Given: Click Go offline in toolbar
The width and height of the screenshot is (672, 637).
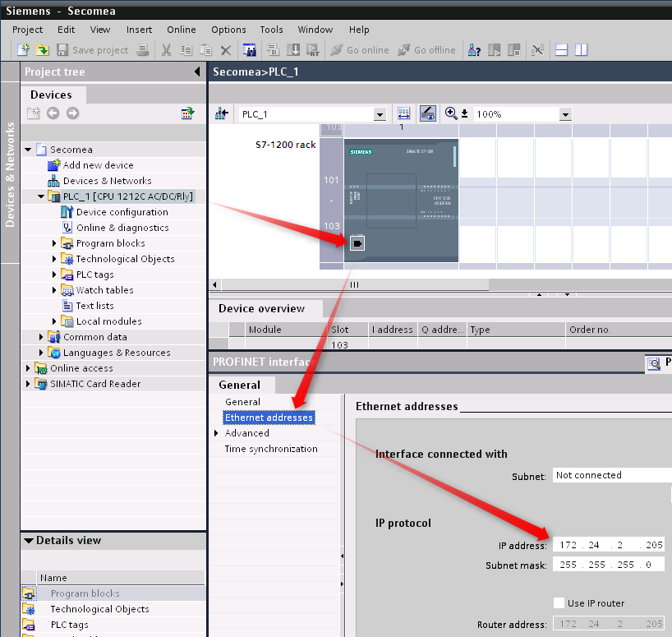Looking at the screenshot, I should tap(426, 50).
